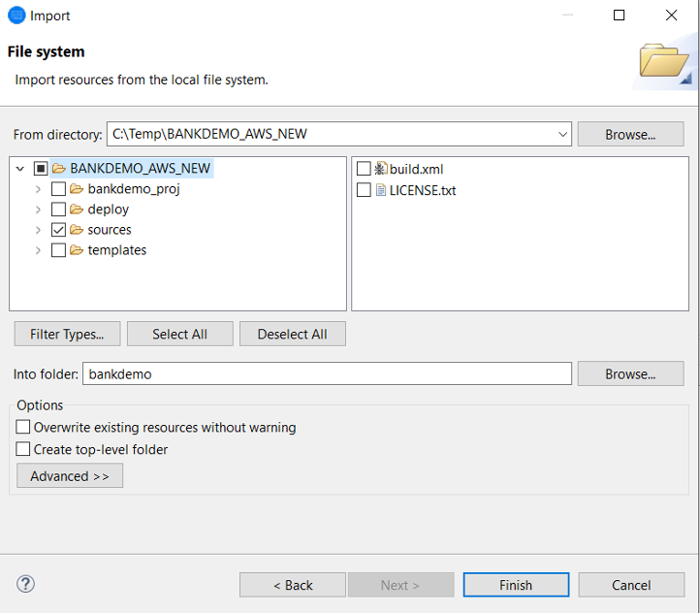Expand the templates folder node
The image size is (700, 614).
[39, 250]
